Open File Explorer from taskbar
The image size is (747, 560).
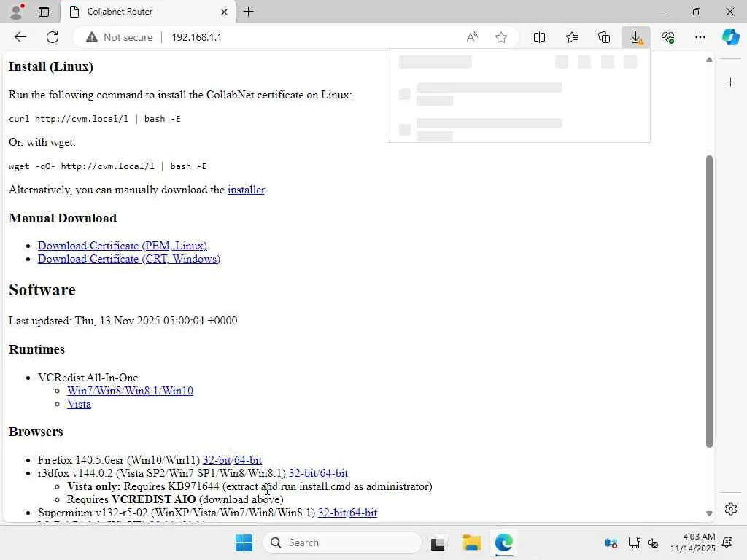472,542
